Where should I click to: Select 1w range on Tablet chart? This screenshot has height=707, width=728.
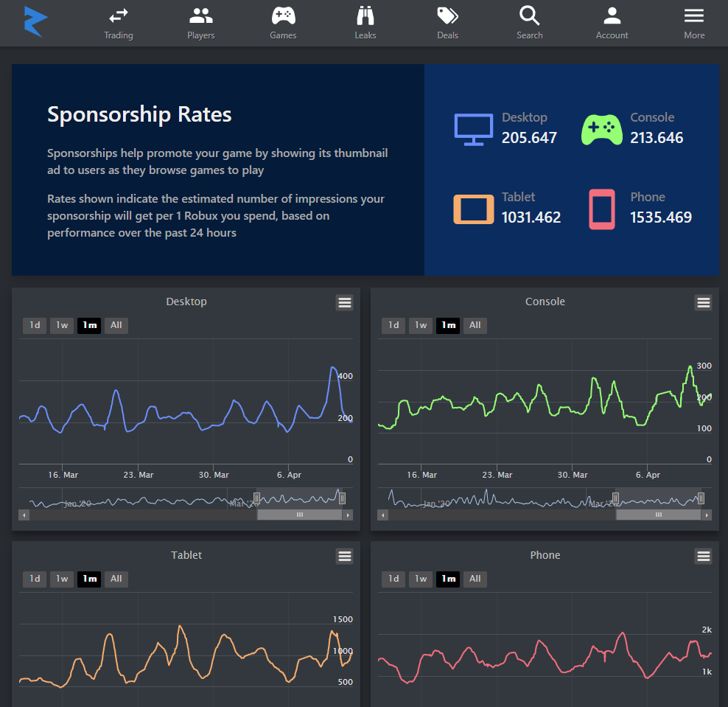coord(62,579)
